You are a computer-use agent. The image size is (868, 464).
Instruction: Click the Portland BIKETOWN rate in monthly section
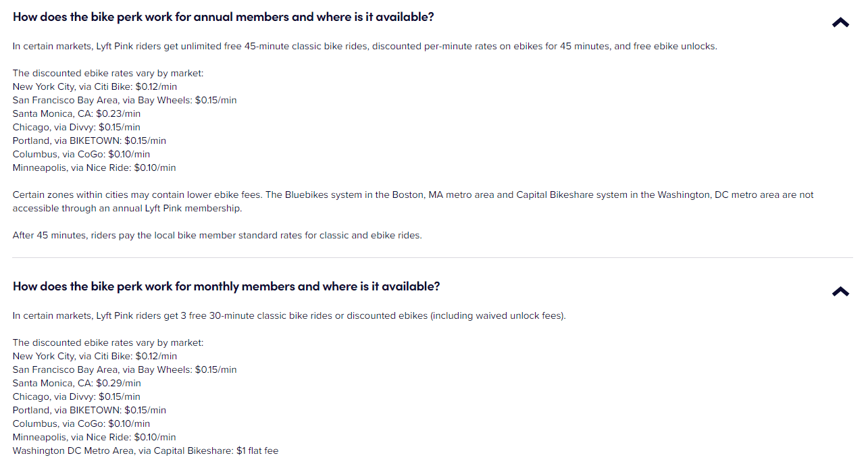coord(89,410)
